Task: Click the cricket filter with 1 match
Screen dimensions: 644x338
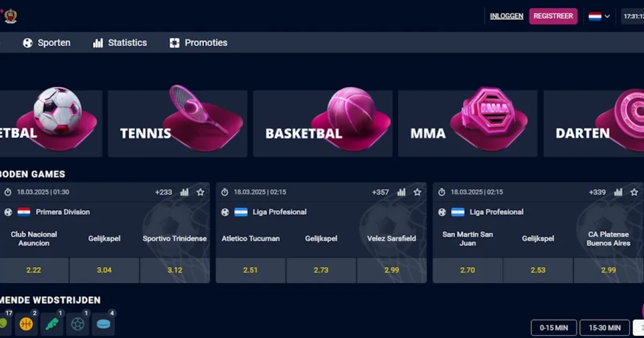Action: [52, 324]
